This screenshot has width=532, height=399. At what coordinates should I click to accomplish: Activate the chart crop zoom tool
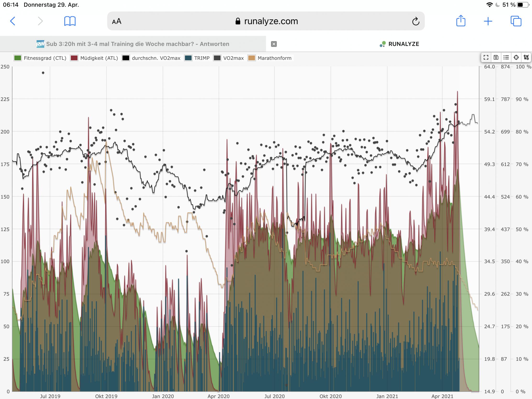coord(526,57)
